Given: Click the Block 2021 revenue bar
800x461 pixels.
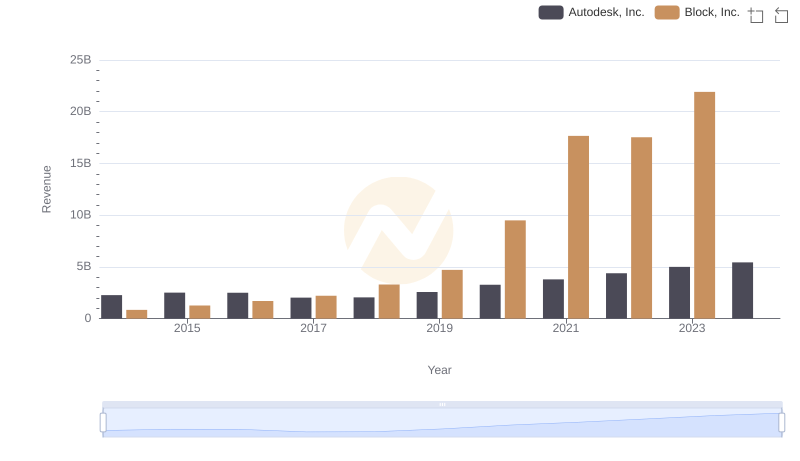Looking at the screenshot, I should click(x=578, y=227).
